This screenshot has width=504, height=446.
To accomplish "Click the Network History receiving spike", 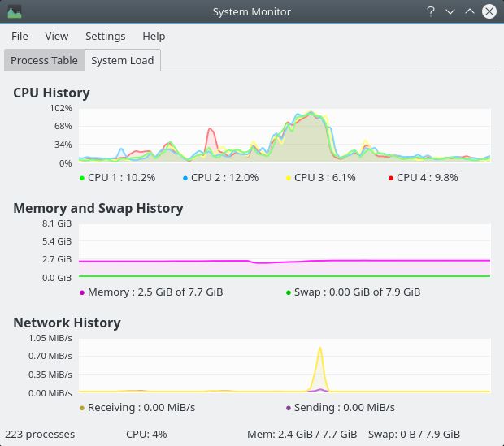I will click(x=319, y=349).
